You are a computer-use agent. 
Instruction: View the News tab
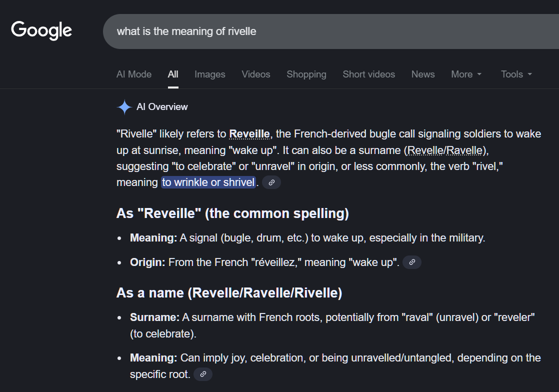[423, 74]
